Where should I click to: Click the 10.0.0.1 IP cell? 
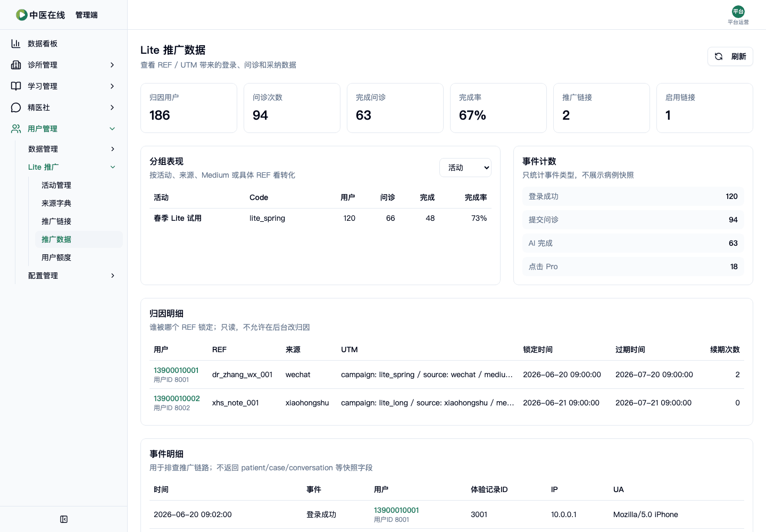[x=564, y=514]
